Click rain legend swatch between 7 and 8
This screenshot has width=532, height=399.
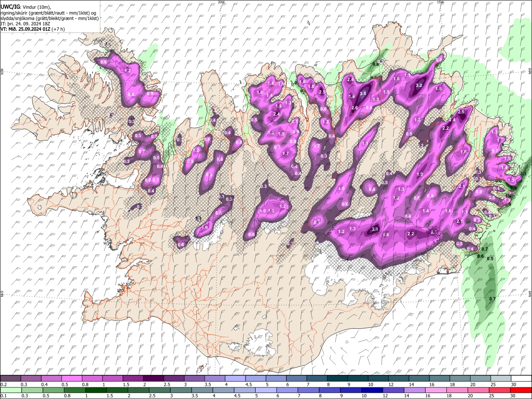pos(308,390)
